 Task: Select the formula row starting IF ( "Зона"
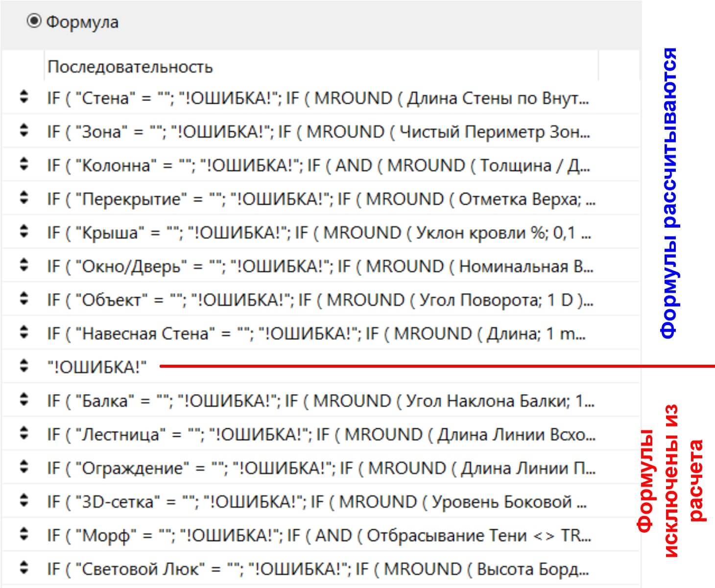[321, 131]
